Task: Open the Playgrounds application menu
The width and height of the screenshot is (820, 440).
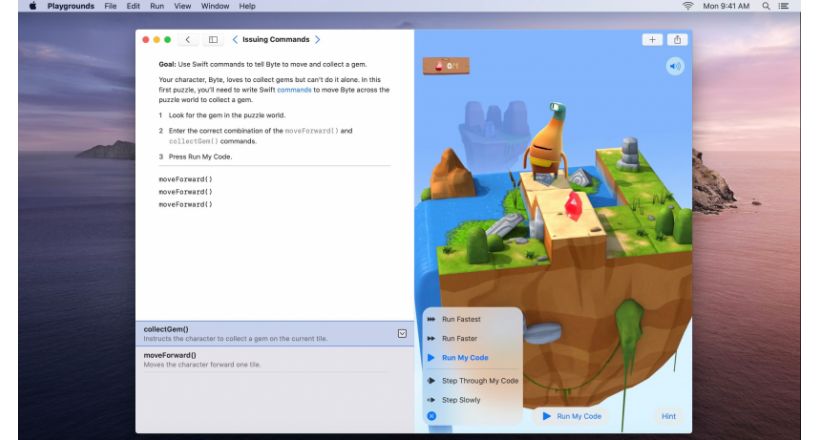Action: pyautogui.click(x=71, y=6)
